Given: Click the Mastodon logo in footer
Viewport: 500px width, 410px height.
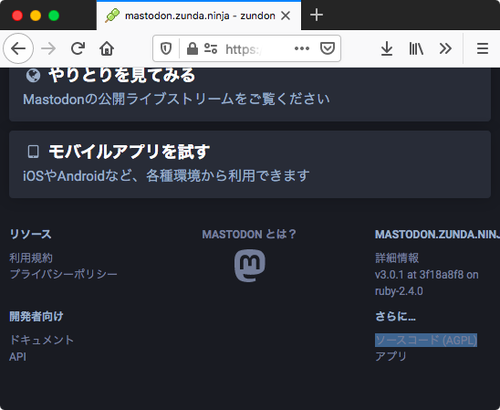Looking at the screenshot, I should click(250, 265).
